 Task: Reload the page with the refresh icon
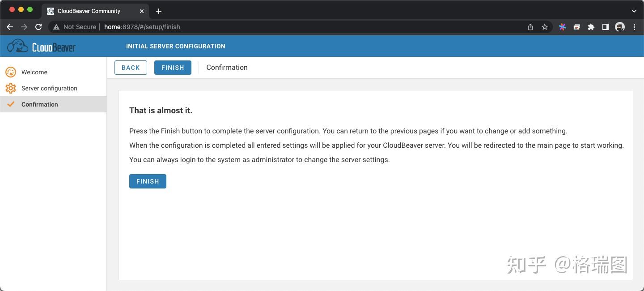(x=38, y=27)
